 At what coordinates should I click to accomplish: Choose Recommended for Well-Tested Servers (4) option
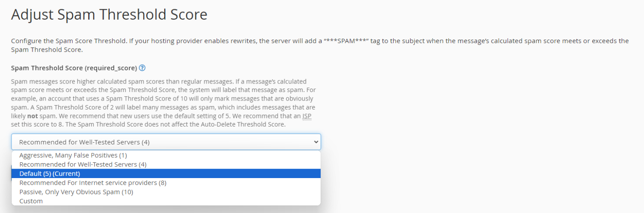(166, 164)
